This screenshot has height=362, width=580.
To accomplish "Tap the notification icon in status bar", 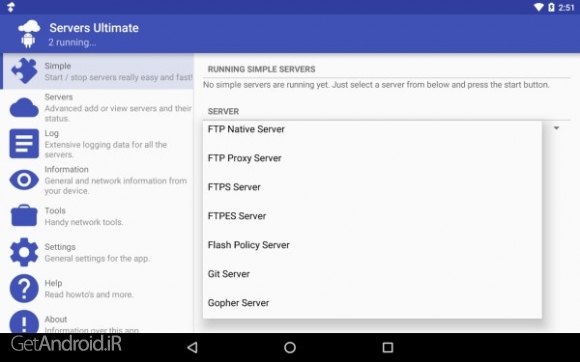I will (11, 7).
